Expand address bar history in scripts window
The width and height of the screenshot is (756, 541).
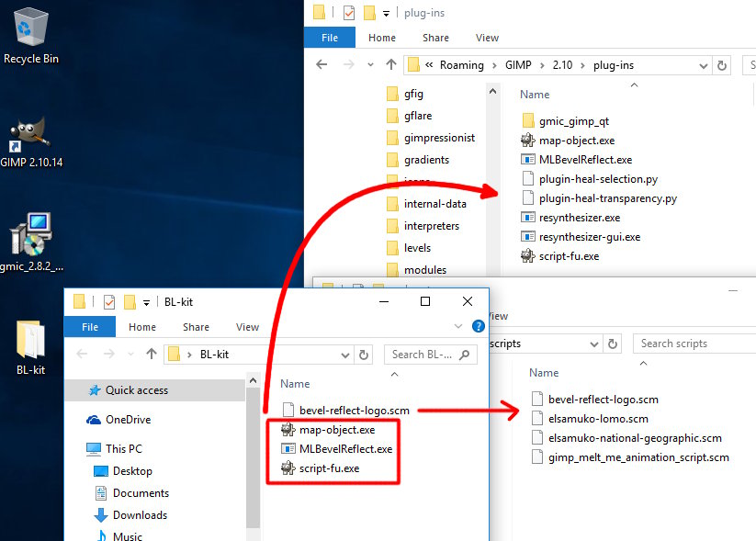point(594,344)
